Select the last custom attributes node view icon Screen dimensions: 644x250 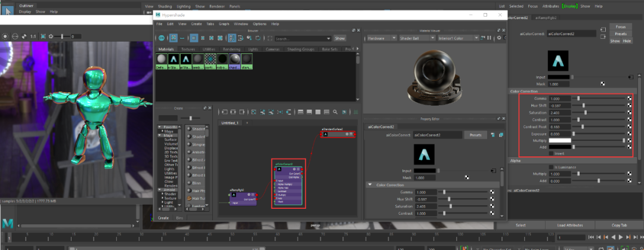(327, 112)
